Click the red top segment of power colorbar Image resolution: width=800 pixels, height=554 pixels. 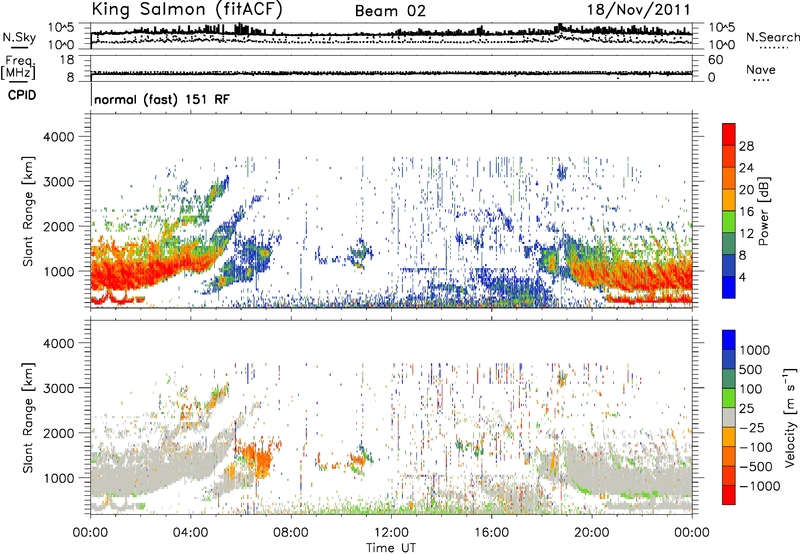coord(729,134)
